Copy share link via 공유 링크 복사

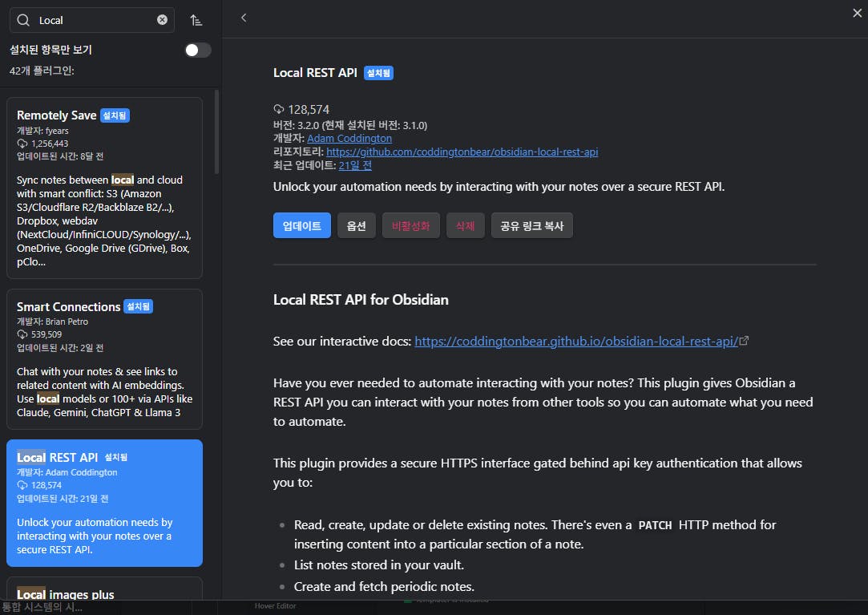point(532,225)
